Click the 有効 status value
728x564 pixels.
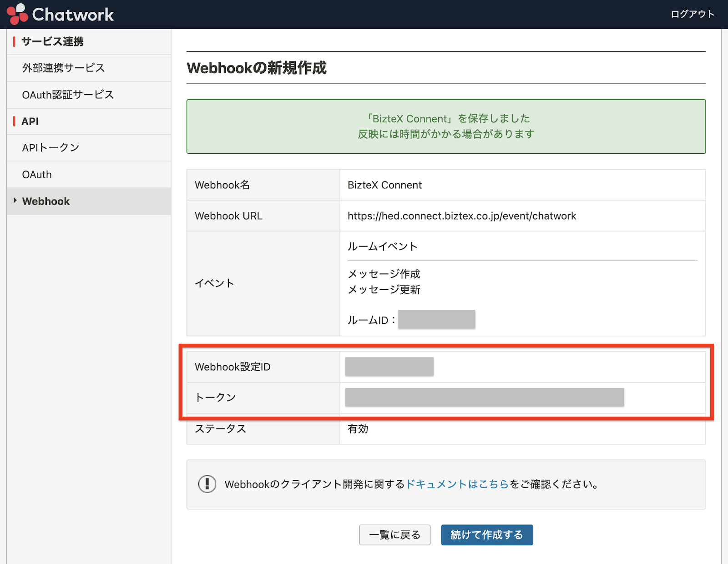[358, 429]
